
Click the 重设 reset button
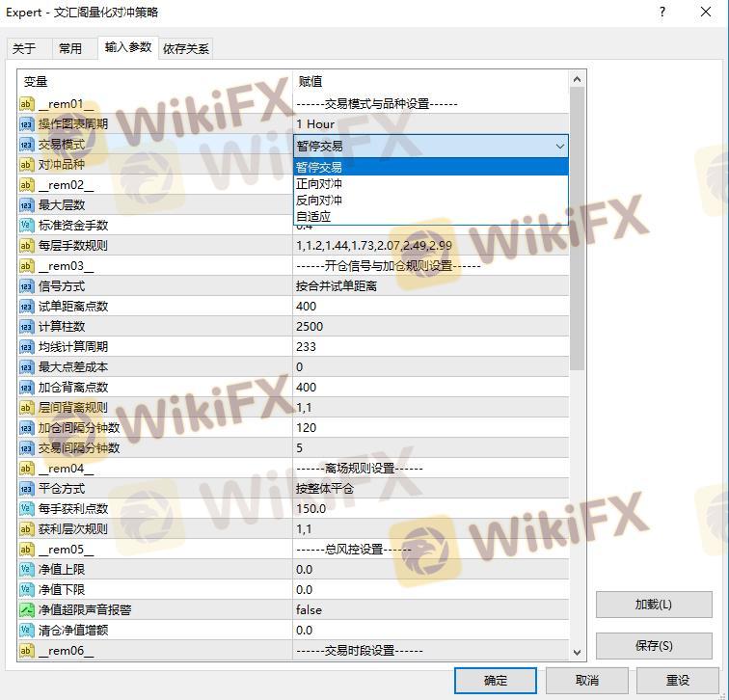pos(678,680)
